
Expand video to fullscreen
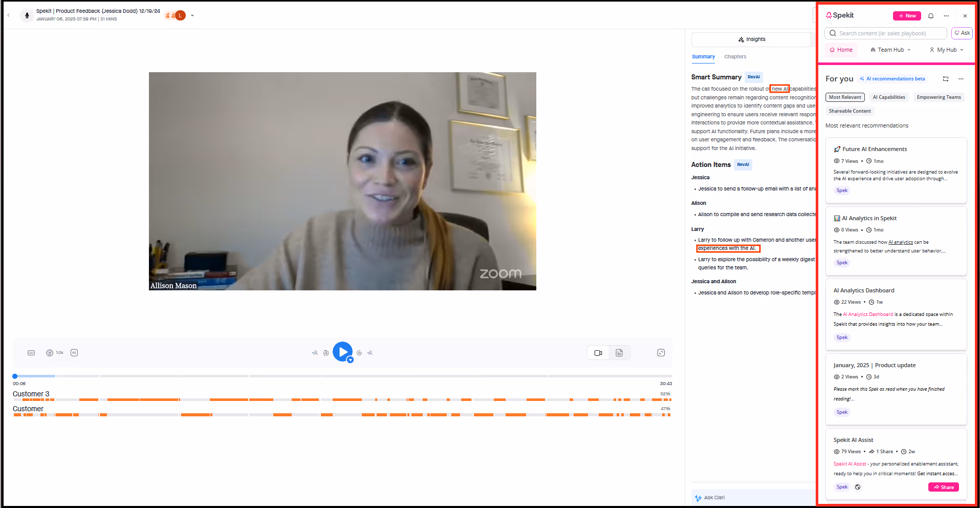[x=661, y=353]
